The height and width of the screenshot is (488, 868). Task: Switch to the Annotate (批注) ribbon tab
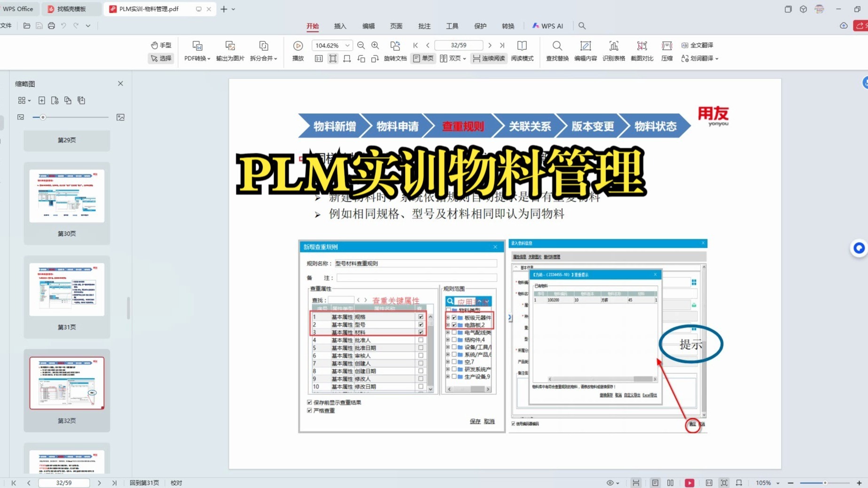(424, 26)
